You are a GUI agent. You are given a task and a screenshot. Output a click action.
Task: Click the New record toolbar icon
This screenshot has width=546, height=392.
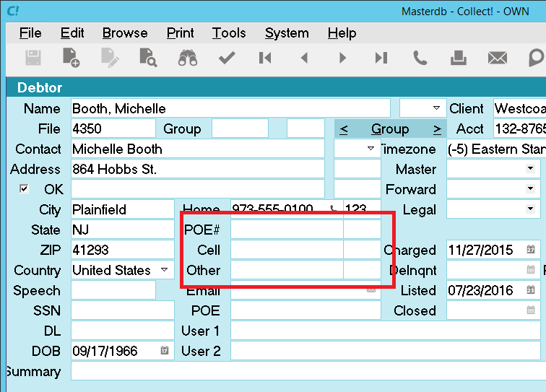point(71,58)
